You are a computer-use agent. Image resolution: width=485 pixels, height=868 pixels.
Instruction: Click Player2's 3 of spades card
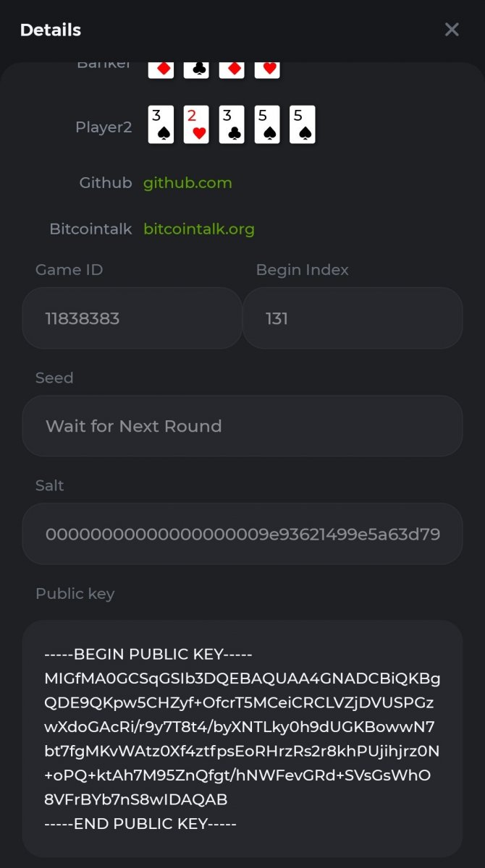point(161,124)
